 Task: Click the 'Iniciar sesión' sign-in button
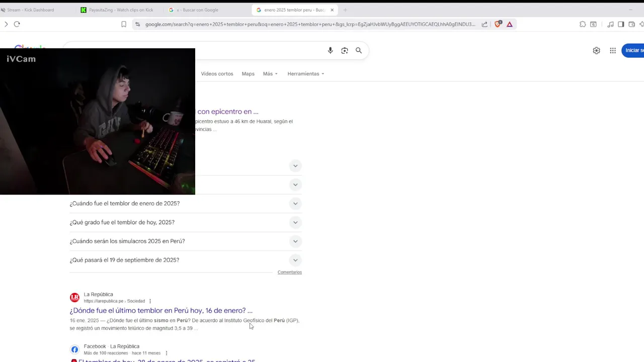tap(633, 50)
